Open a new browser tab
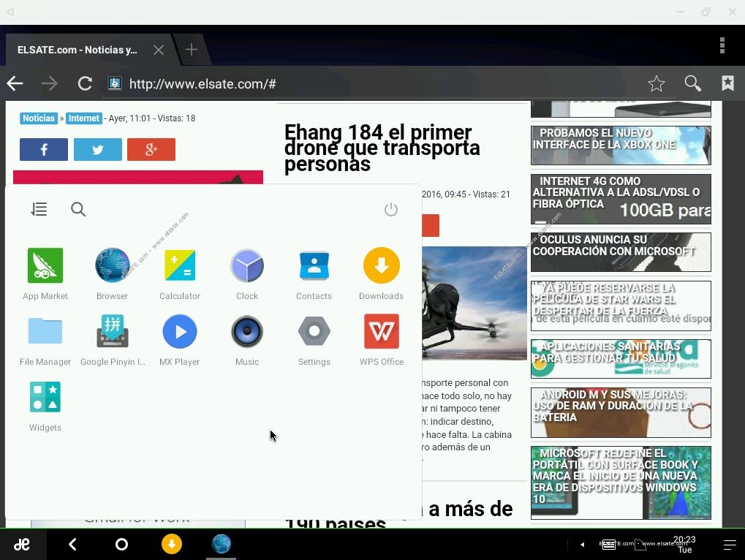The width and height of the screenshot is (745, 560). click(192, 50)
